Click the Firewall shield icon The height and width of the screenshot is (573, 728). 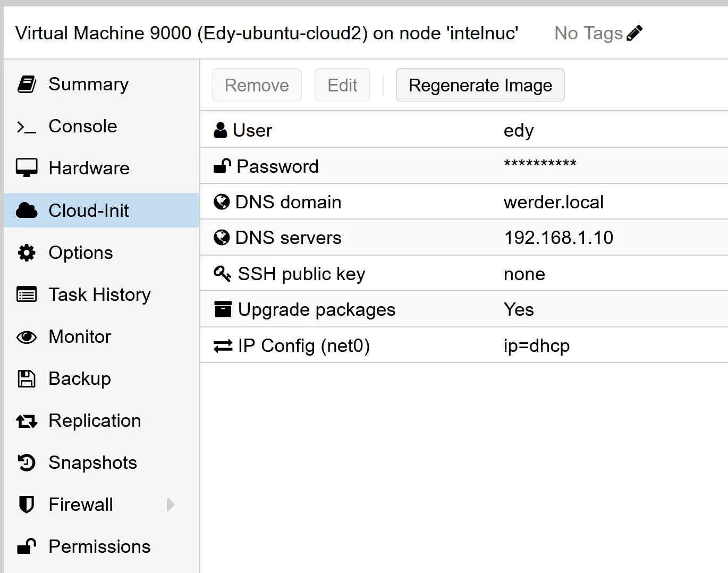(26, 504)
